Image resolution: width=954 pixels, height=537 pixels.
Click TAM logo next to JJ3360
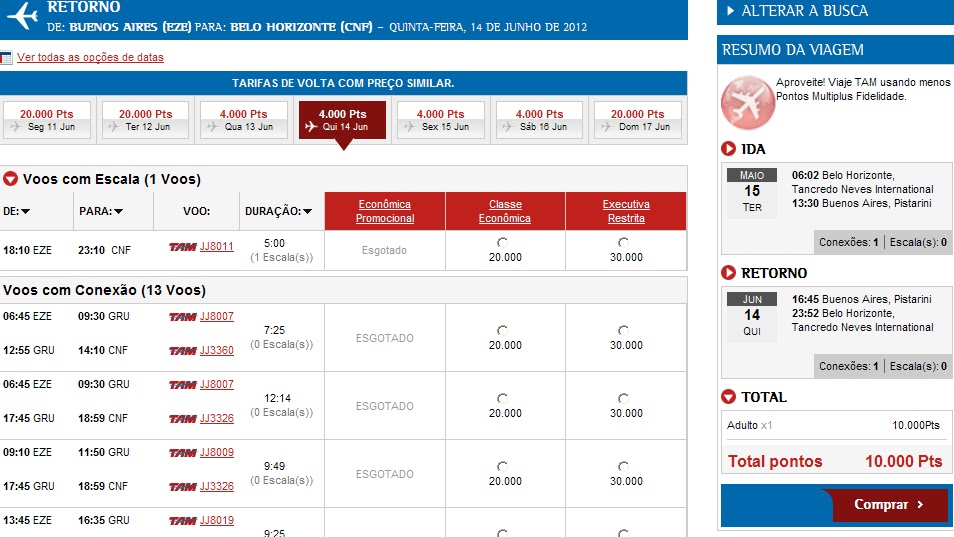pyautogui.click(x=183, y=351)
